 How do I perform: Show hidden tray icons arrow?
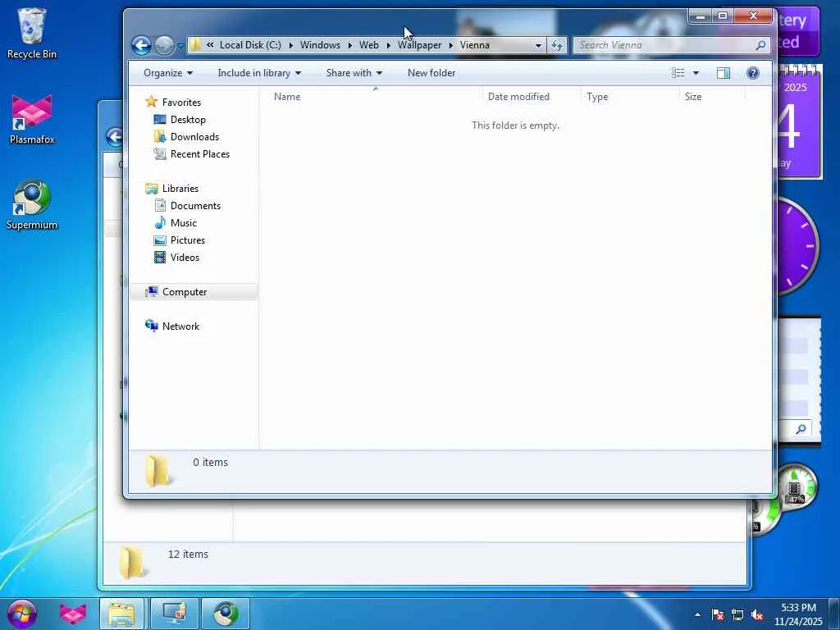[x=697, y=614]
